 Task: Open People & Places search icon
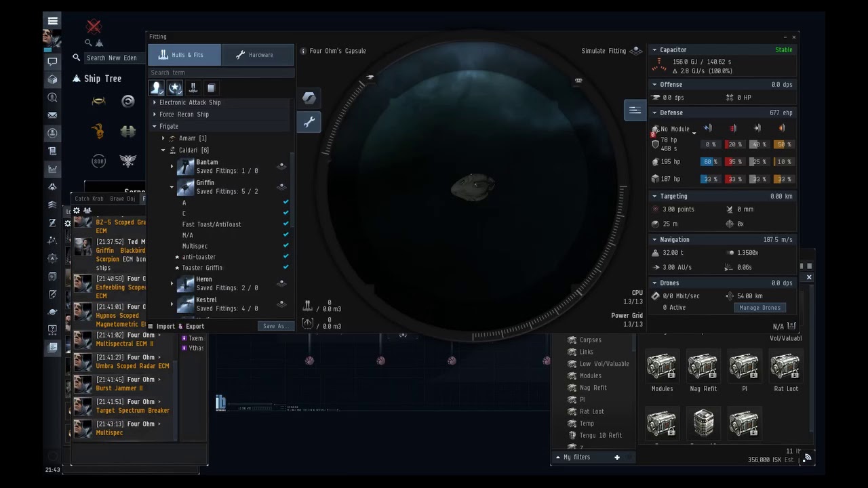pos(52,98)
